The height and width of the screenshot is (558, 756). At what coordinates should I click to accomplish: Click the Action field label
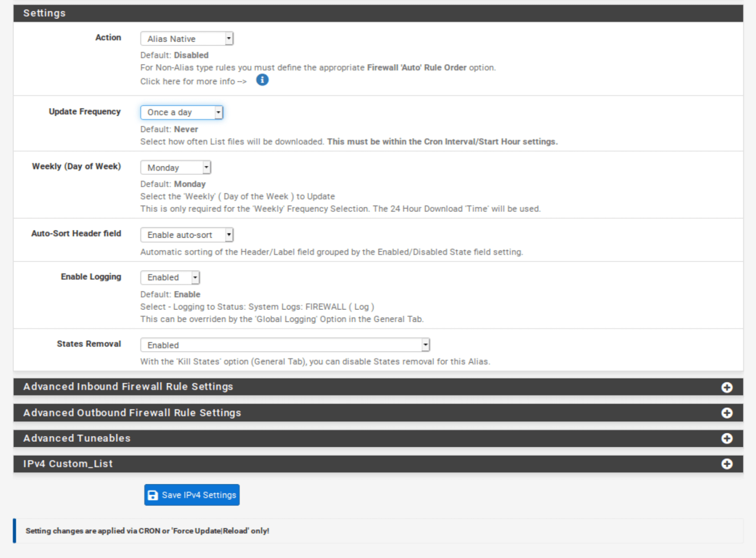click(108, 37)
